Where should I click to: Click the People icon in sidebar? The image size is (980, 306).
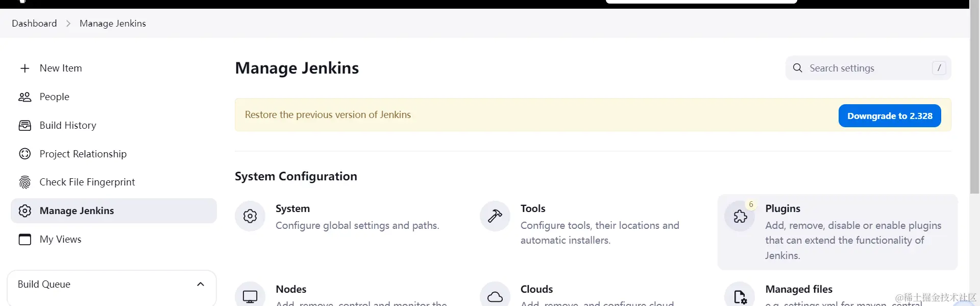click(x=25, y=97)
